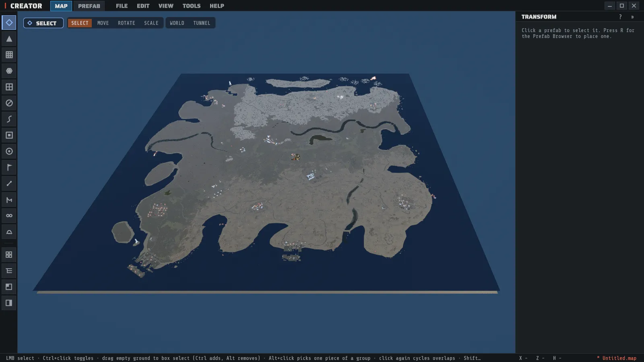The width and height of the screenshot is (644, 362).
Task: Switch to the MAP tab
Action: [x=61, y=6]
